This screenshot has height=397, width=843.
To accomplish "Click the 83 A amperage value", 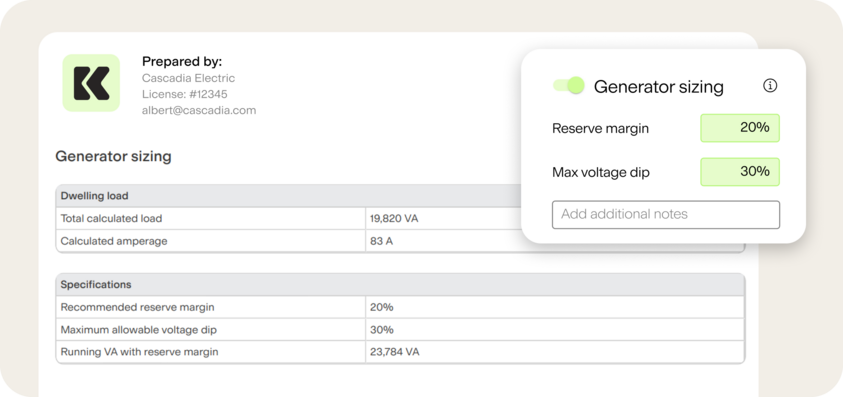I will tap(381, 241).
